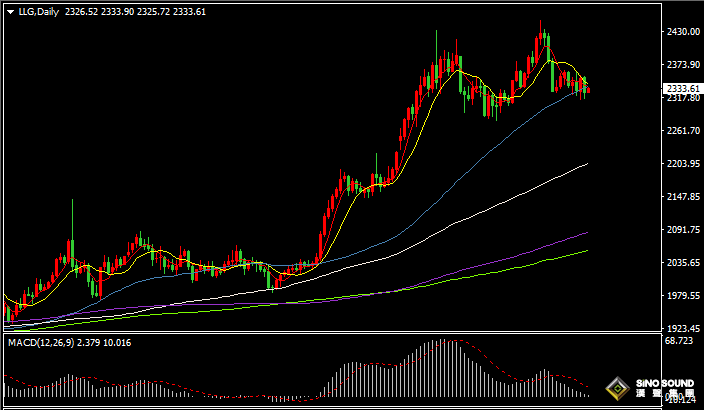The width and height of the screenshot is (704, 410).
Task: Click the 2147.85 price axis label
Action: point(681,197)
